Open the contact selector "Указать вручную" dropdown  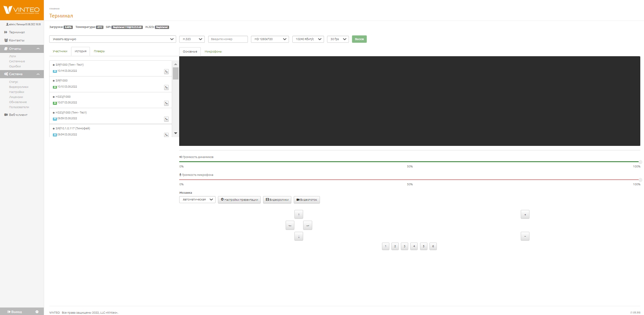pos(112,39)
